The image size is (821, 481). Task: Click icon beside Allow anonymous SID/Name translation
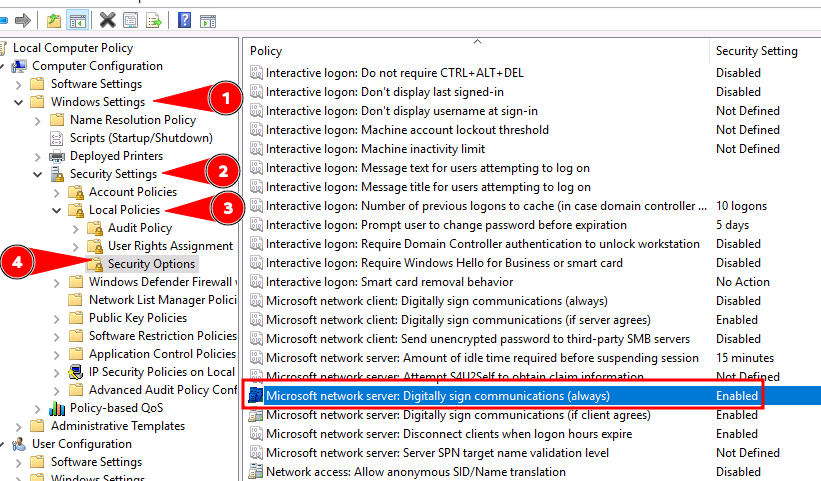(x=256, y=472)
